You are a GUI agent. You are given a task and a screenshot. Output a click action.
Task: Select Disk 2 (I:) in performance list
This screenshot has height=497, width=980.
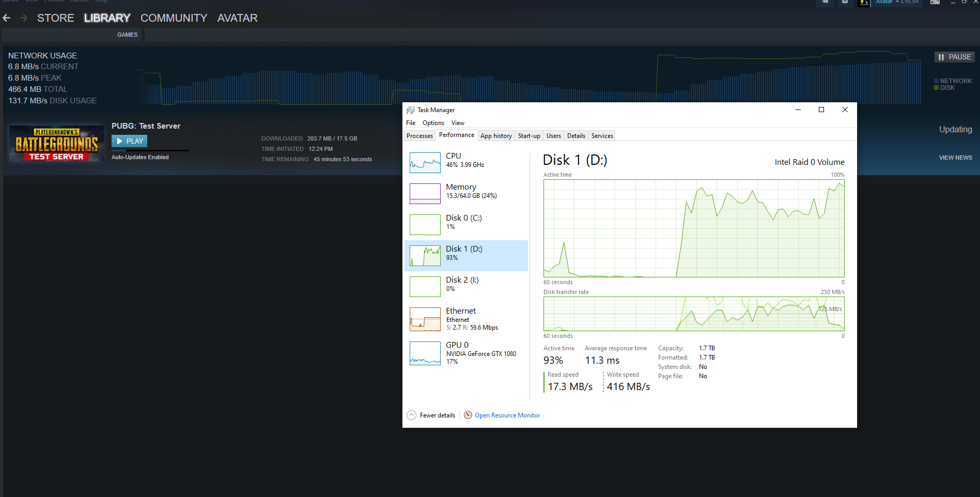coord(466,287)
